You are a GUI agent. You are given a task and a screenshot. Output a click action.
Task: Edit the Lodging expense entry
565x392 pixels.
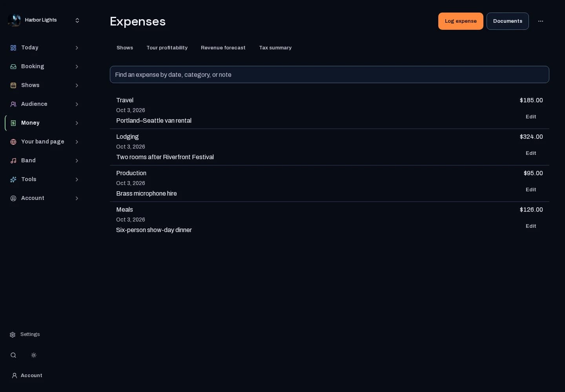pos(531,153)
